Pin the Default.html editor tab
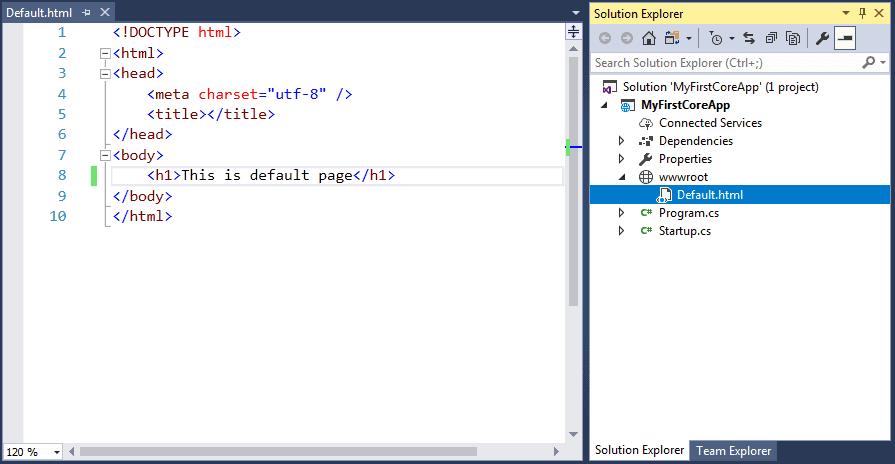The width and height of the screenshot is (895, 464). click(86, 12)
